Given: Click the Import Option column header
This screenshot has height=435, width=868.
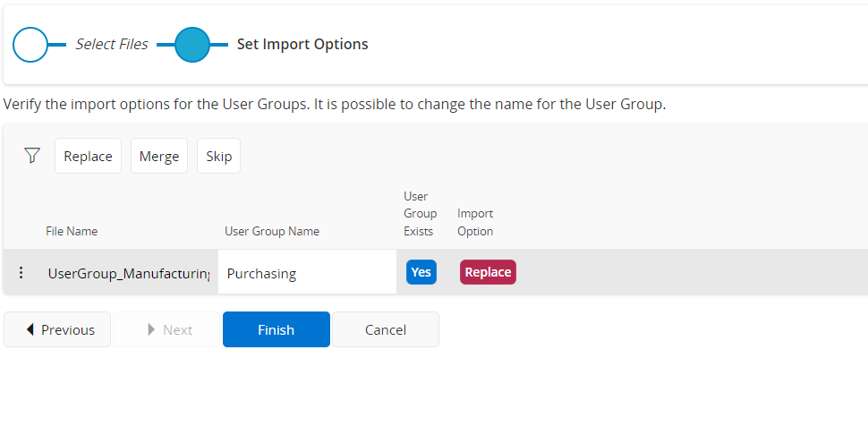Looking at the screenshot, I should click(x=475, y=222).
